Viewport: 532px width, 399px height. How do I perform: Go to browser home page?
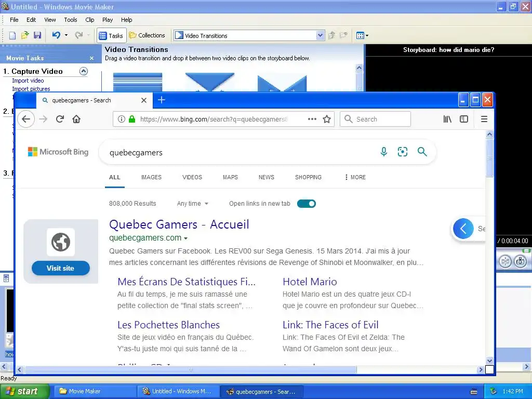tap(76, 119)
